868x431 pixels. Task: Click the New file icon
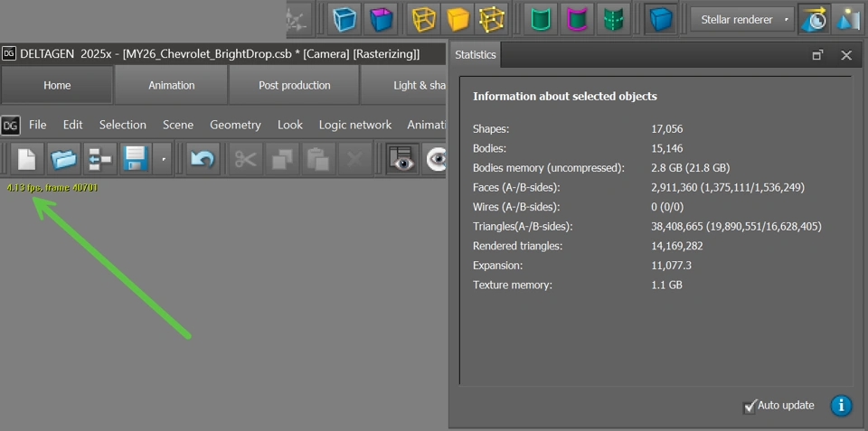tap(25, 159)
